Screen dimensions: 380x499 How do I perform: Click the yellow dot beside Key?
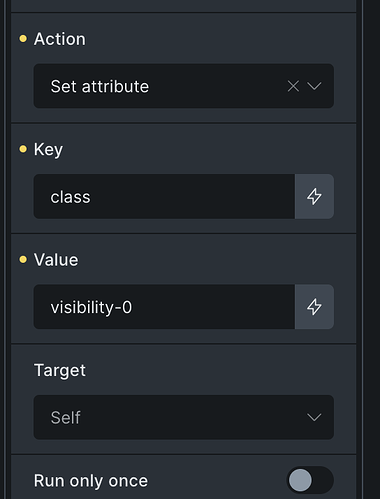pyautogui.click(x=23, y=149)
